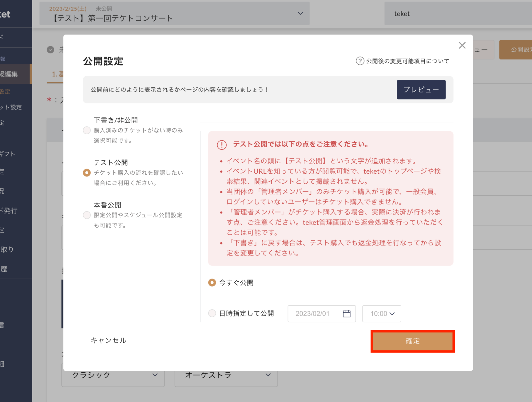Expand the 10:00 time dropdown

(382, 314)
